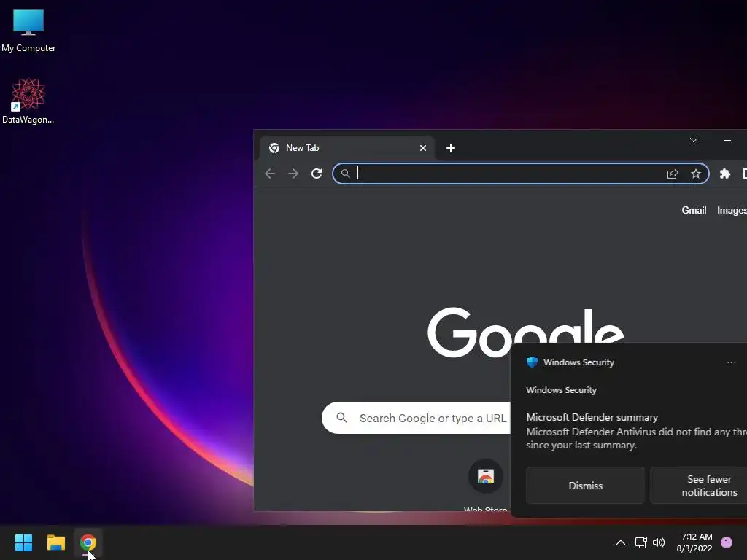Open File Explorer from the taskbar
This screenshot has width=747, height=560.
[x=55, y=542]
